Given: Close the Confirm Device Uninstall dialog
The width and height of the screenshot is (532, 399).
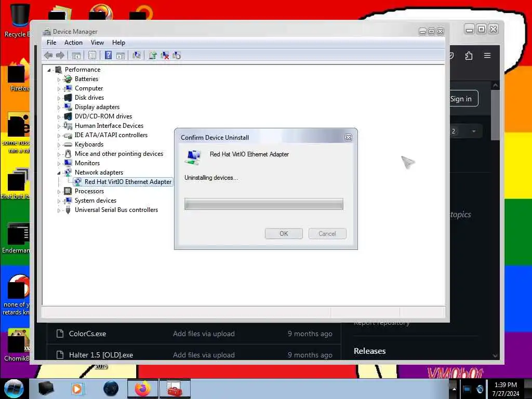Looking at the screenshot, I should pos(348,137).
